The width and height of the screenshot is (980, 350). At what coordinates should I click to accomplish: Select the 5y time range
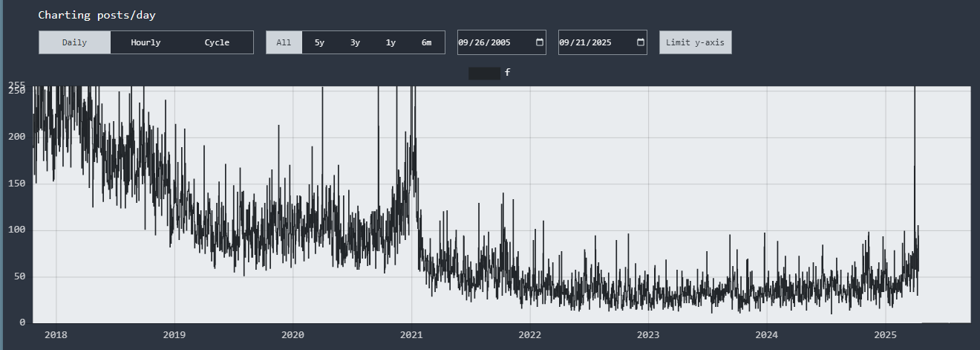(319, 42)
